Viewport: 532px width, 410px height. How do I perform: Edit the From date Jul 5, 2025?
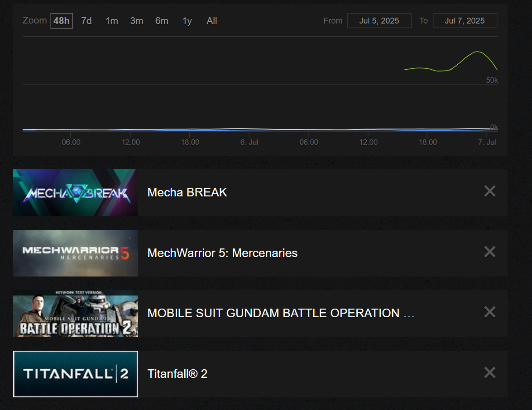379,21
